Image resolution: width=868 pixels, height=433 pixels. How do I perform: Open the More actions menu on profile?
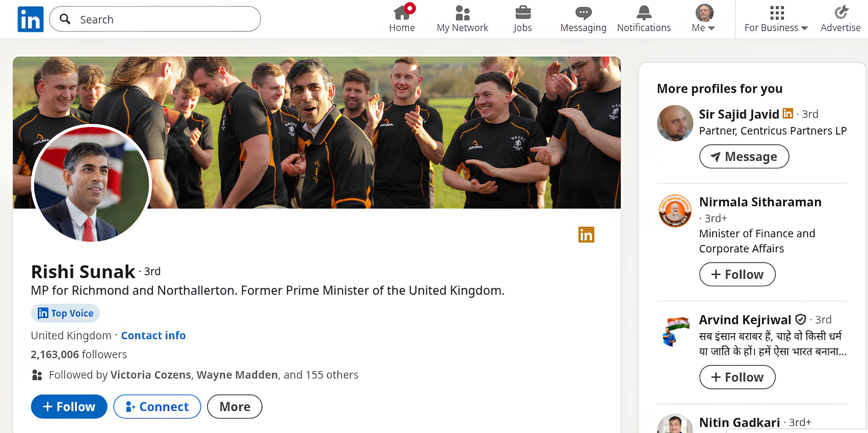(x=234, y=407)
